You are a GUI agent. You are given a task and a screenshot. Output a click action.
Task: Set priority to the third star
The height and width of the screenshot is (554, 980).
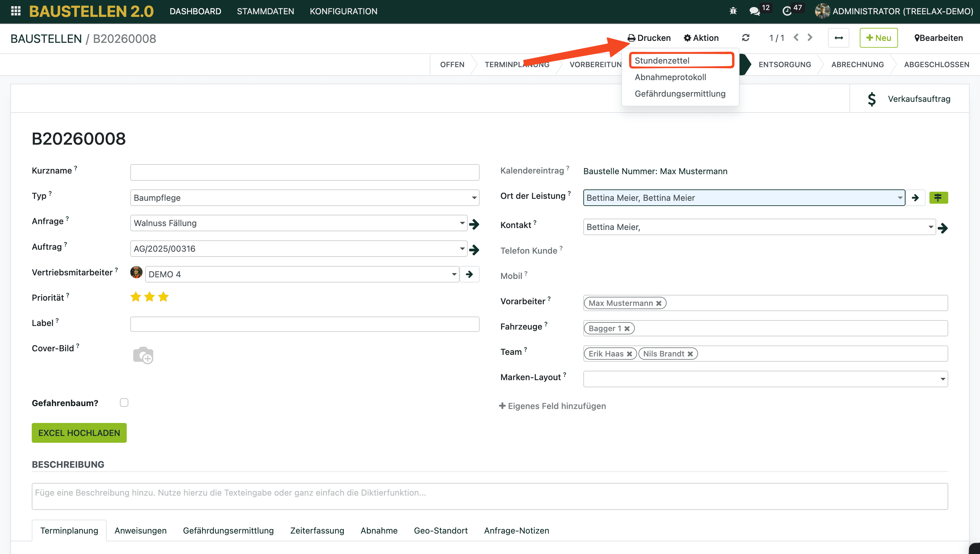(163, 297)
